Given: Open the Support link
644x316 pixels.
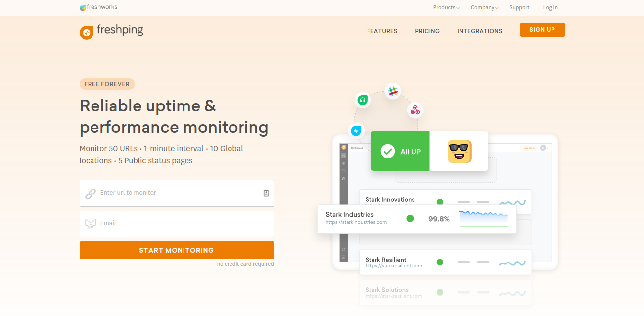Looking at the screenshot, I should click(x=519, y=7).
